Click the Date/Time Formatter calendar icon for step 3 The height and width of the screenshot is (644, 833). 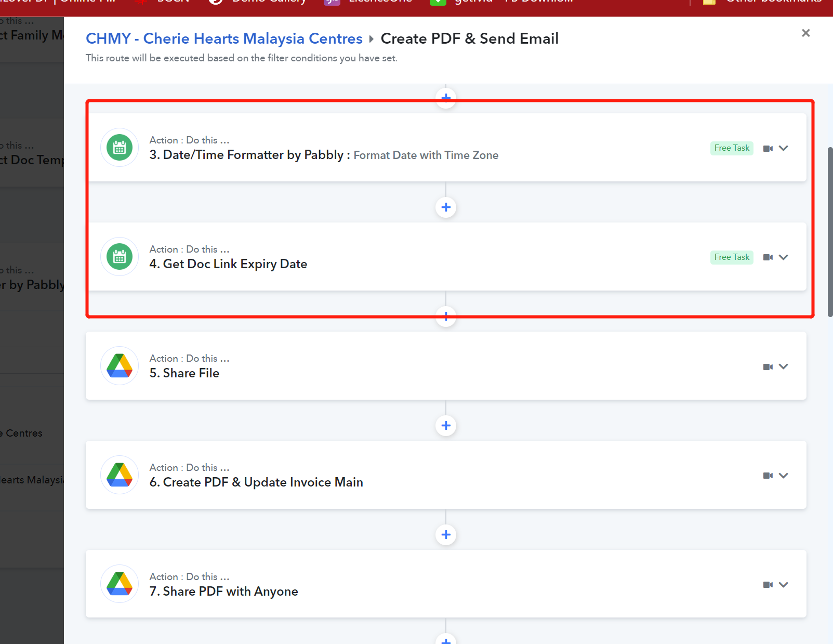pyautogui.click(x=120, y=148)
